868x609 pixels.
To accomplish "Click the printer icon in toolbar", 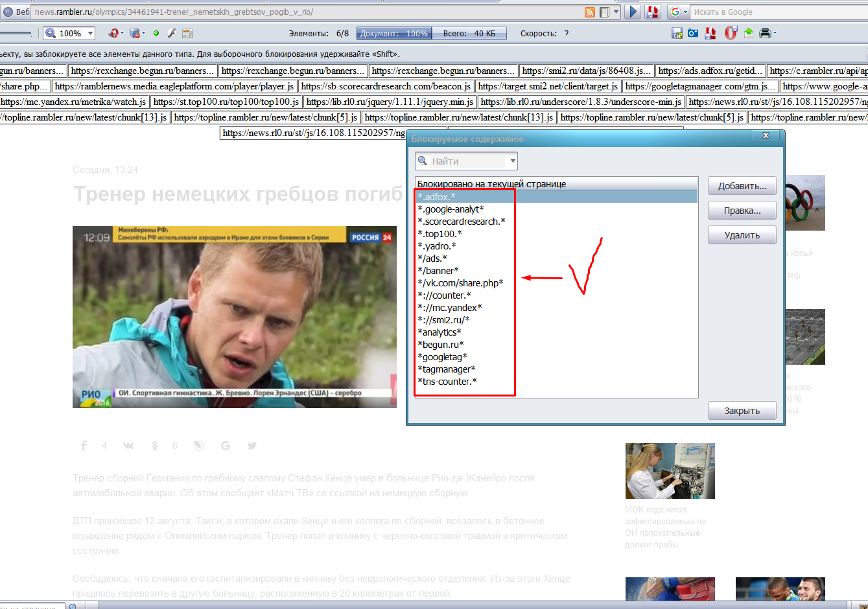I will [765, 33].
